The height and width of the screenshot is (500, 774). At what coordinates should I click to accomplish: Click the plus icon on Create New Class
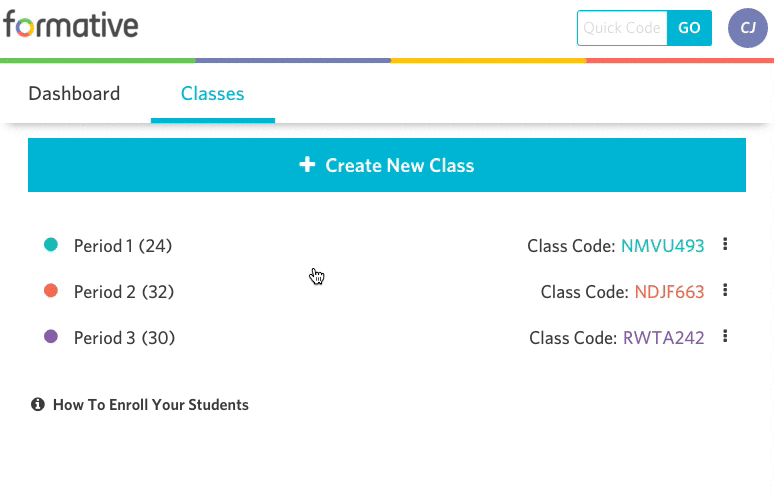[x=307, y=164]
